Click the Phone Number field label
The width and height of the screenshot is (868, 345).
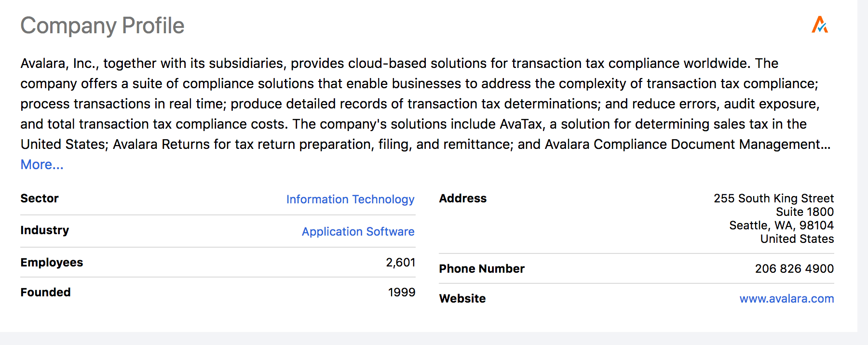(481, 269)
